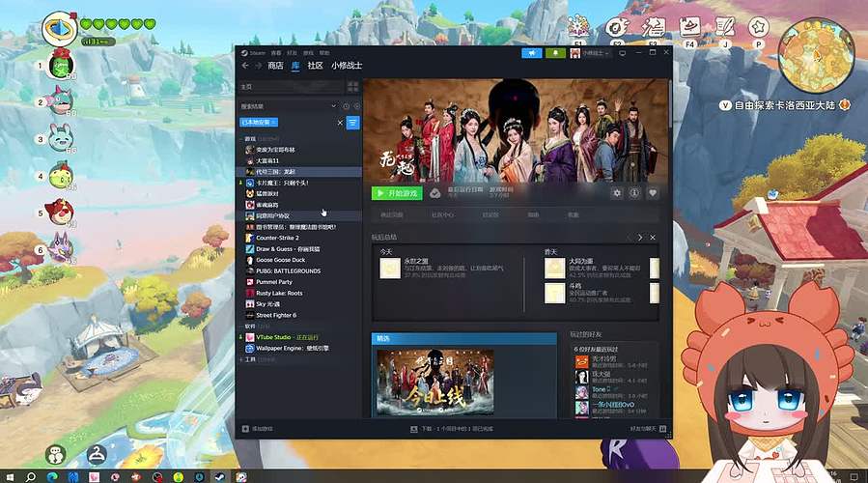Click the Steam icon on taskbar

(220, 476)
